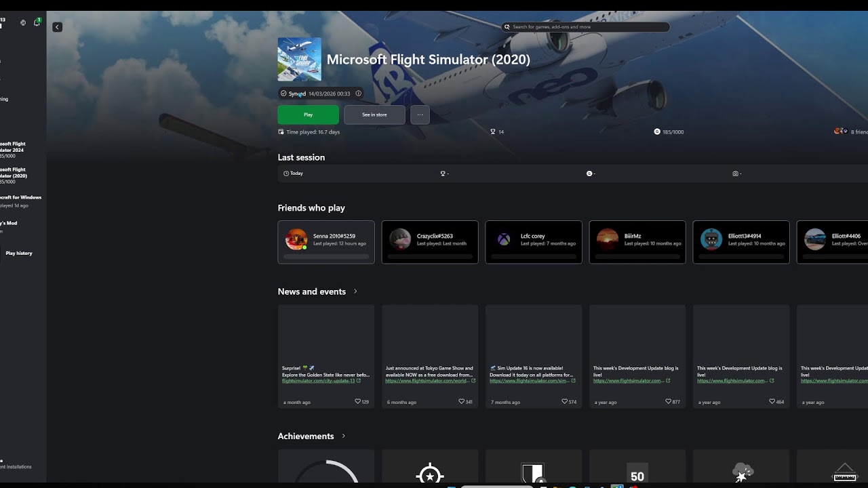
Task: Click the See in store button
Action: (x=374, y=115)
